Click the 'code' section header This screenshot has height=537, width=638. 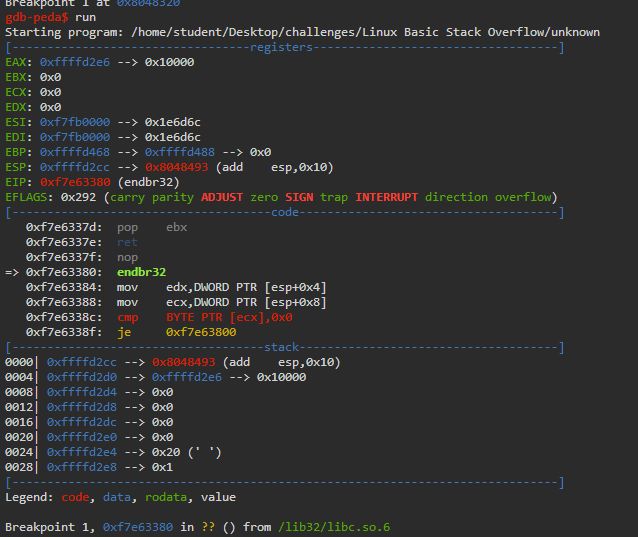pyautogui.click(x=285, y=212)
